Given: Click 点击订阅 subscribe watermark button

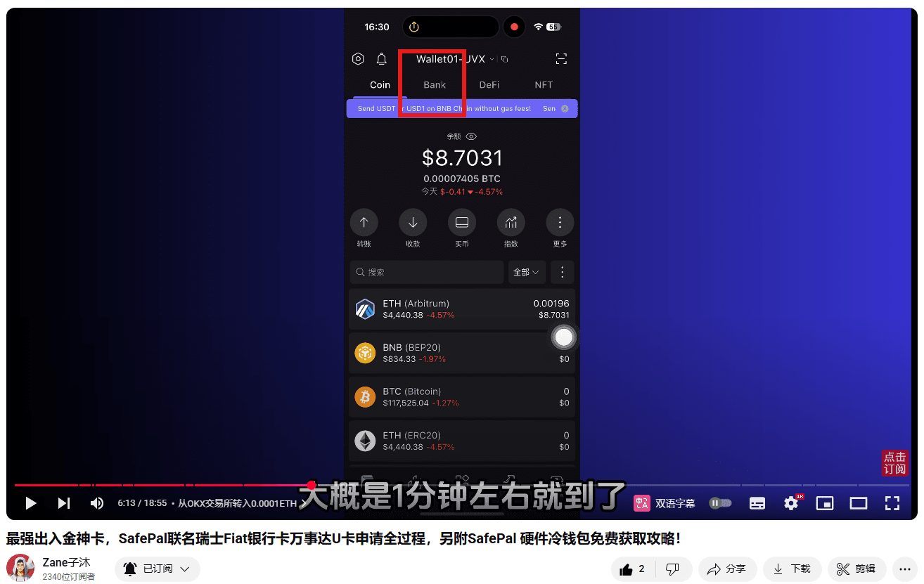Looking at the screenshot, I should pos(895,463).
